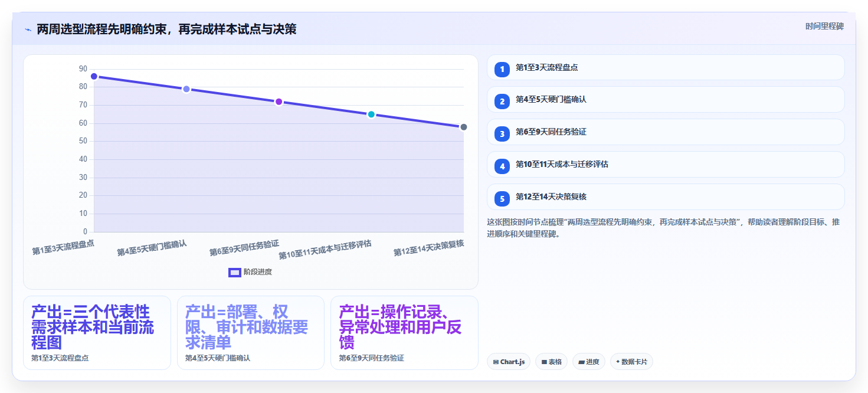Click number badge 5 for 决策复核

pyautogui.click(x=502, y=199)
